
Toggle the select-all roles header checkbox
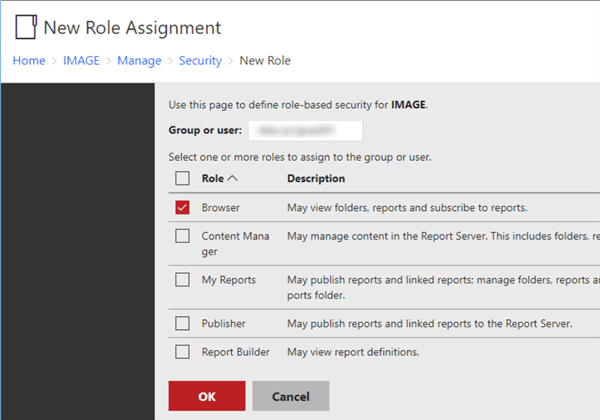click(182, 179)
